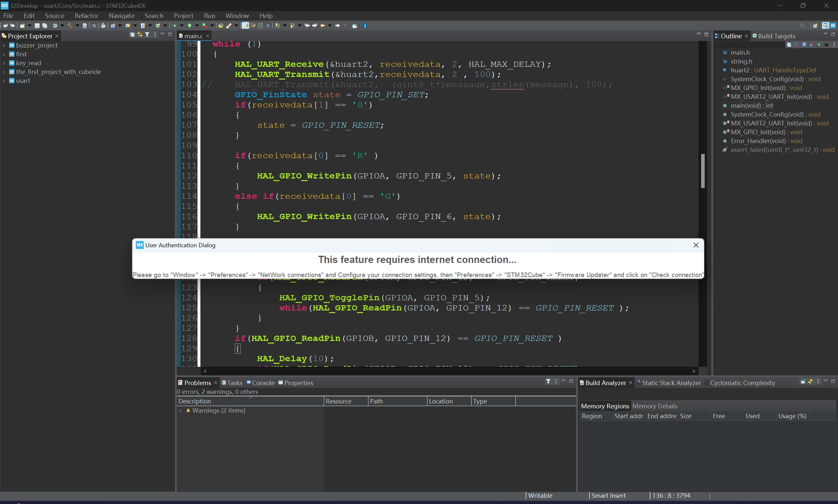Toggle Show Whitespace Characters pilcrow icon
This screenshot has height=504, width=838.
268,26
